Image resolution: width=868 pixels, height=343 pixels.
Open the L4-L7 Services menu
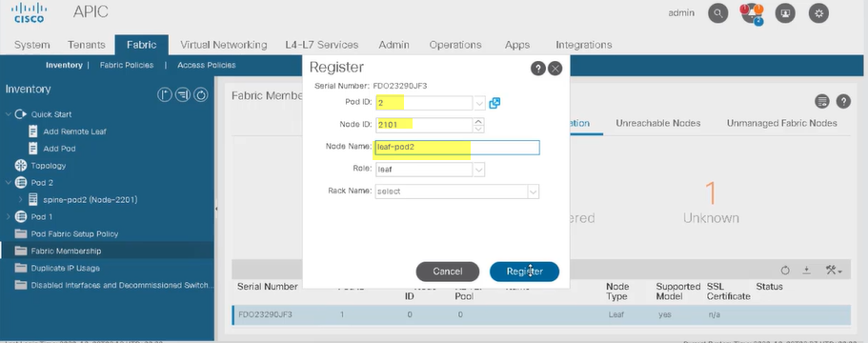click(x=322, y=45)
